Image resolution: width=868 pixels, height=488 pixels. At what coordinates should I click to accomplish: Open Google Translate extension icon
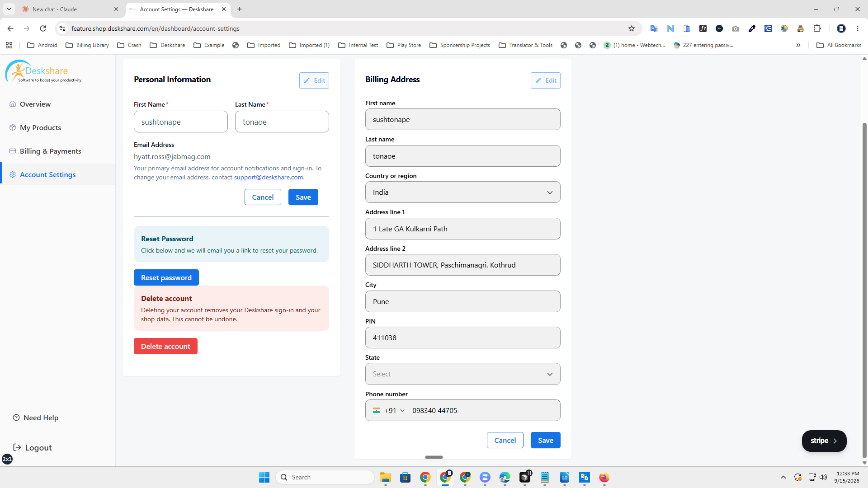click(x=654, y=28)
